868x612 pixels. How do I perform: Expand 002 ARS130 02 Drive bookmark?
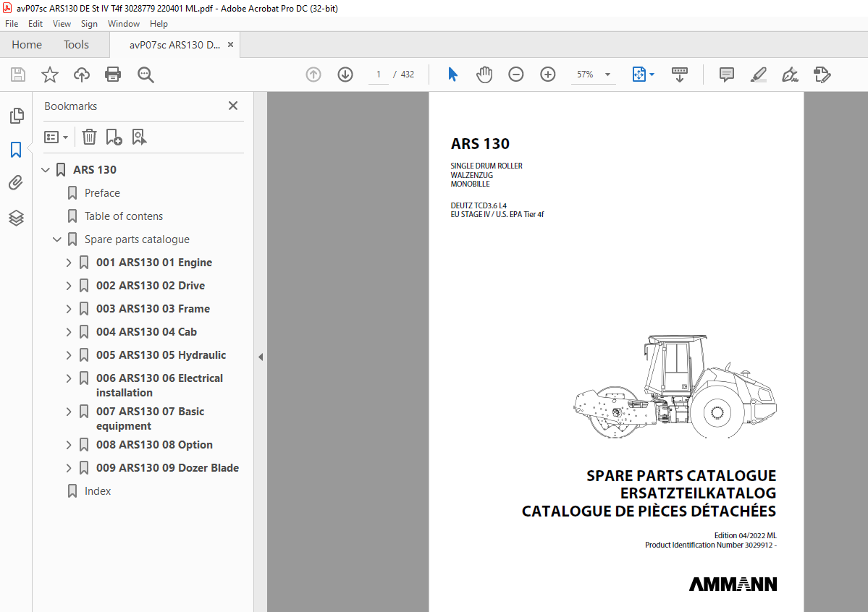(69, 286)
